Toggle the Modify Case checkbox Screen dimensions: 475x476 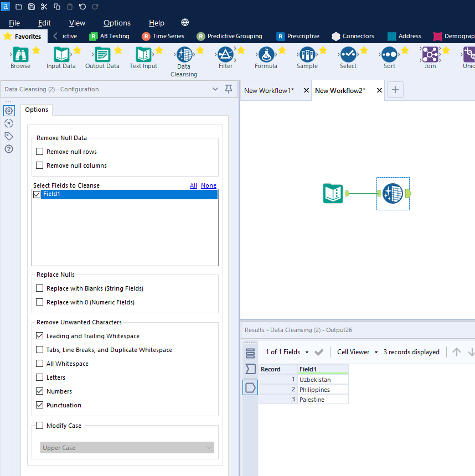tap(39, 426)
